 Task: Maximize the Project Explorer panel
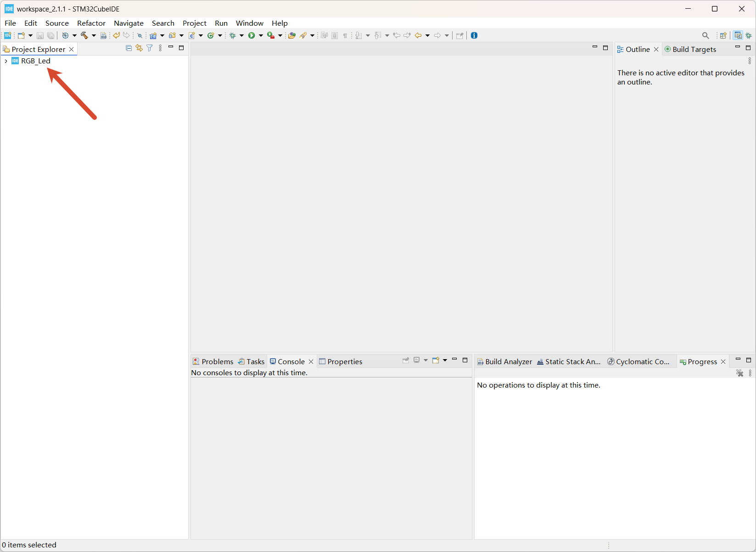coord(181,48)
